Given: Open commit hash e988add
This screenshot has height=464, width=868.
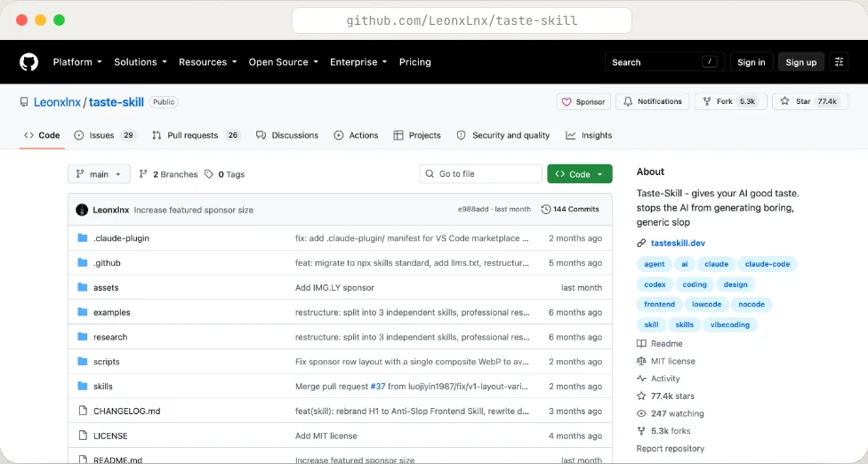Looking at the screenshot, I should tap(473, 209).
